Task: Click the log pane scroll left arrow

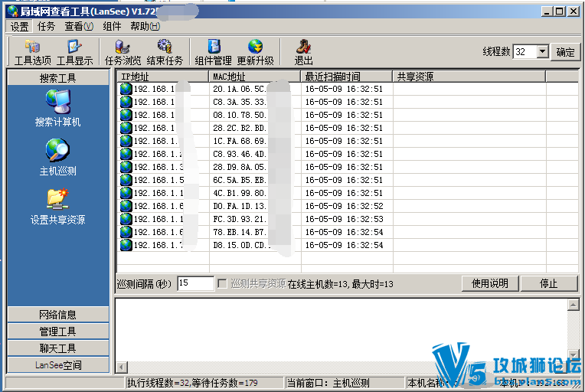Action: point(121,367)
